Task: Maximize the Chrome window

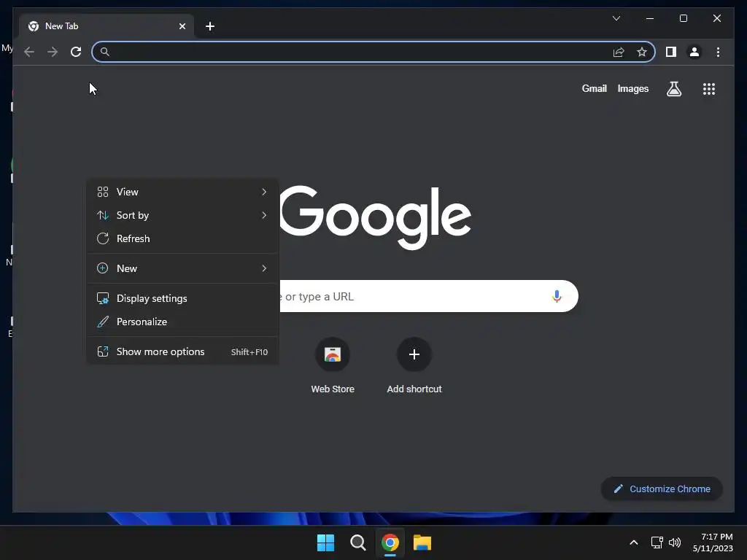Action: pos(683,18)
